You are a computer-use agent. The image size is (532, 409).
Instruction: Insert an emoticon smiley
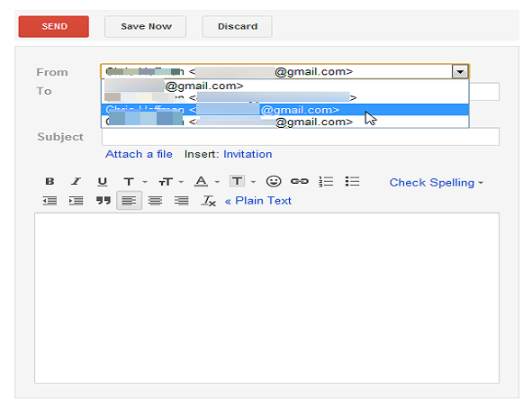[x=274, y=182]
